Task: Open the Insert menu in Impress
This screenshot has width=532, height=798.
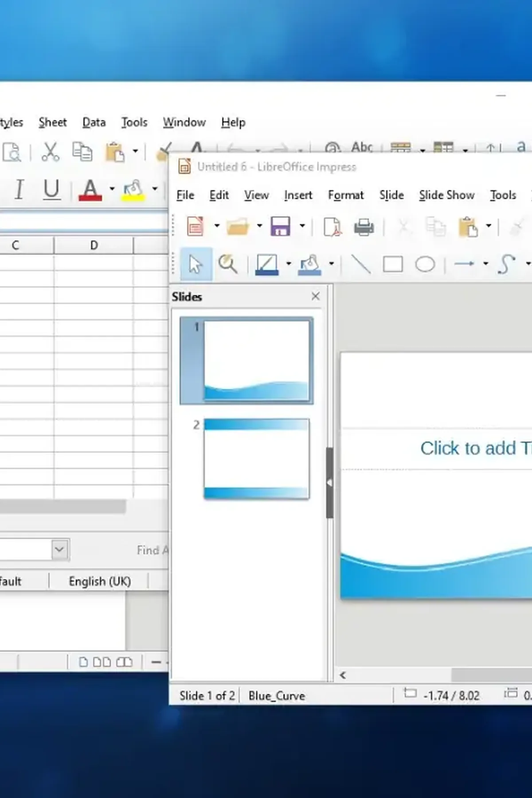Action: tap(298, 195)
